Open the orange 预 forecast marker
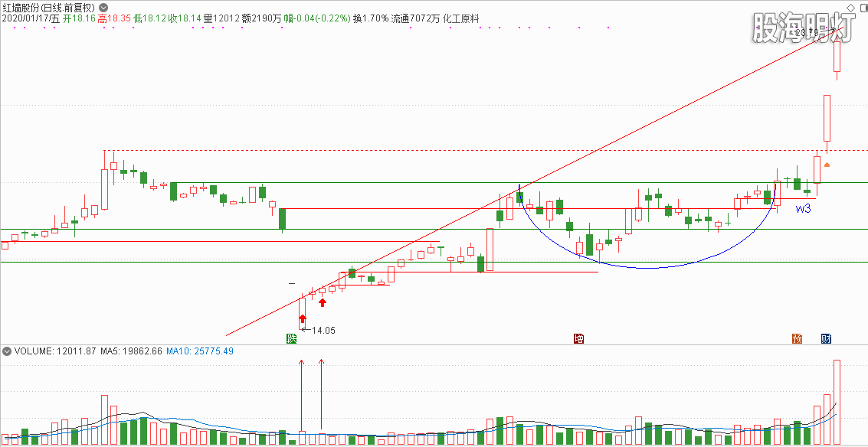Screen dimensions: 868x447 (798, 338)
